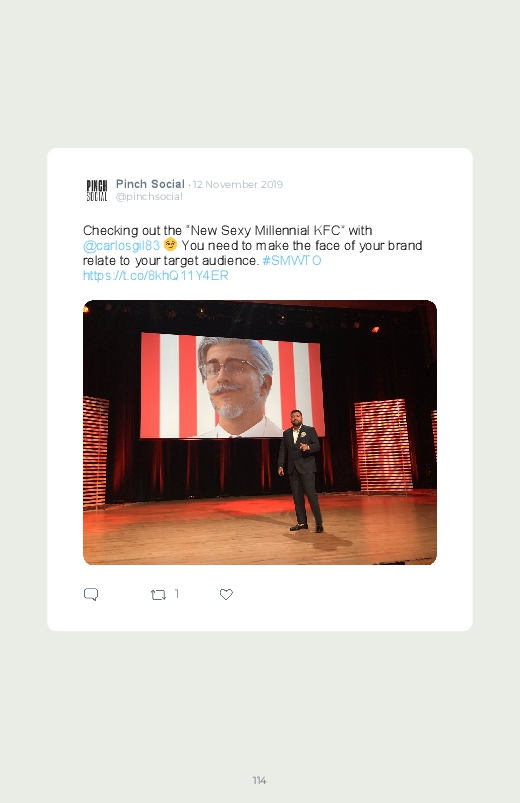Click the "New Sexy Millennial KFC" phrase
The width and height of the screenshot is (520, 803).
pos(265,230)
